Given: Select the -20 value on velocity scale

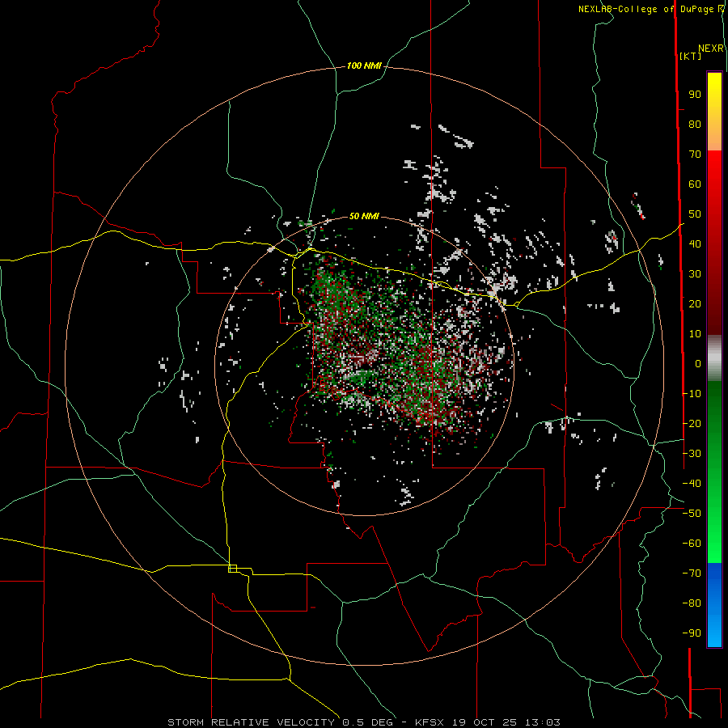Looking at the screenshot, I should click(692, 423).
